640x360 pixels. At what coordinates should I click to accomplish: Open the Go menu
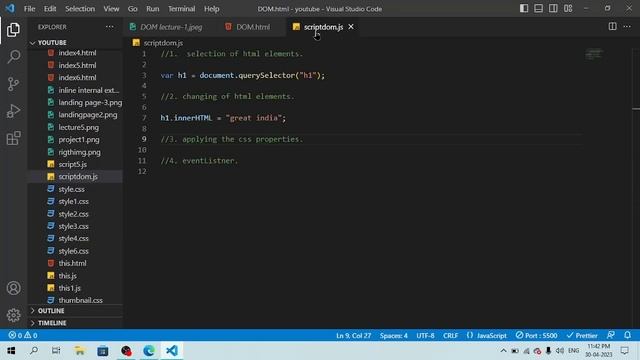[x=132, y=9]
